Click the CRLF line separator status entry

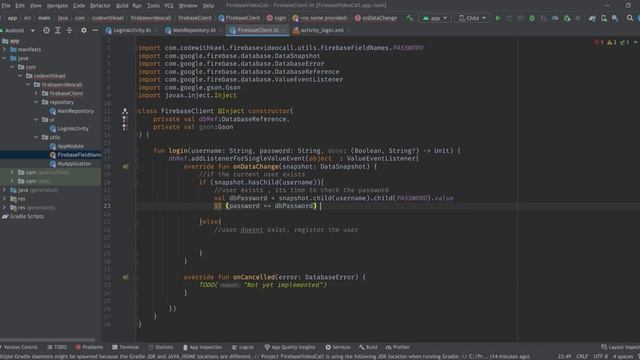[x=582, y=356]
